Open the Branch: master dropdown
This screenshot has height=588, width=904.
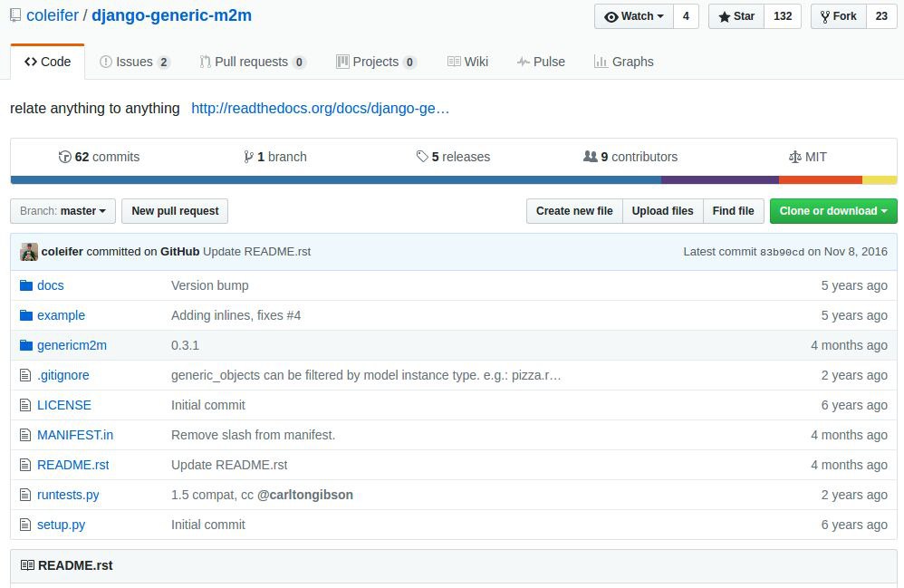point(63,211)
